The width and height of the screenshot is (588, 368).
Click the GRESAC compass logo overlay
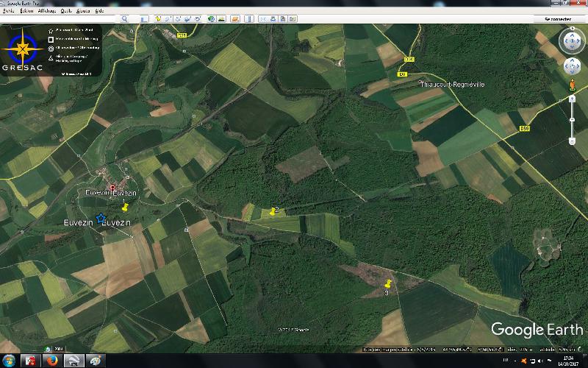pyautogui.click(x=23, y=49)
